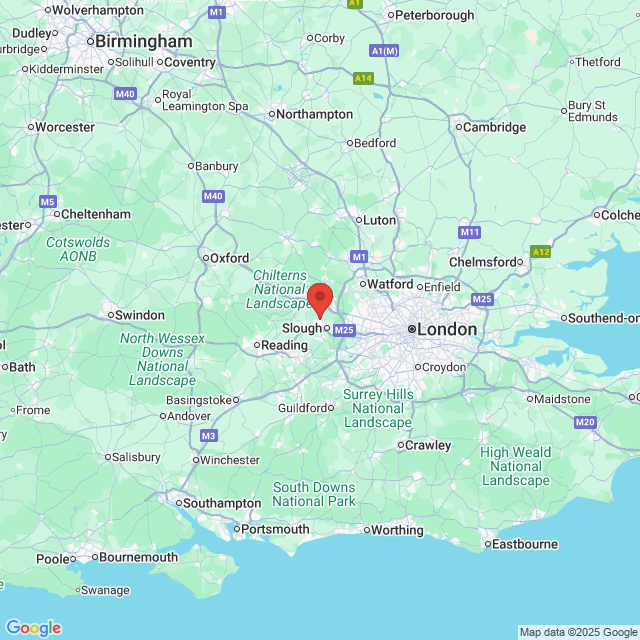Select the M40 road shield near Banbury
The width and height of the screenshot is (640, 640).
213,196
